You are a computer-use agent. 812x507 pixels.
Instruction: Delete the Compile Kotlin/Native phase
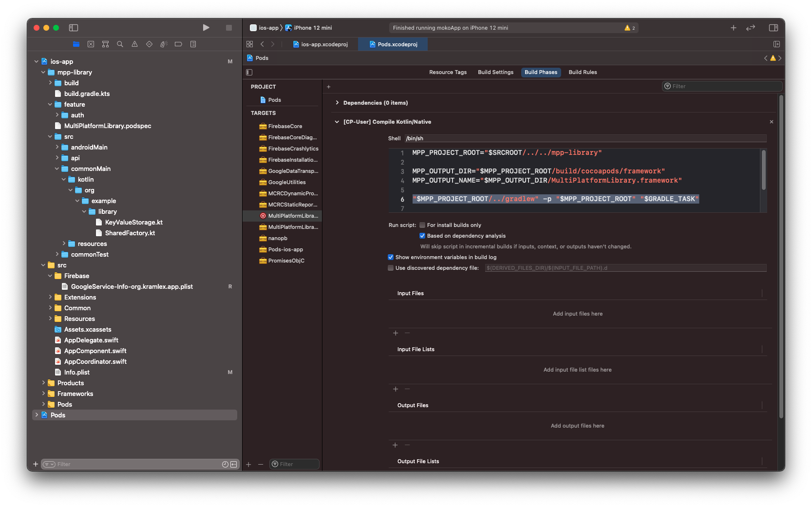pos(771,122)
